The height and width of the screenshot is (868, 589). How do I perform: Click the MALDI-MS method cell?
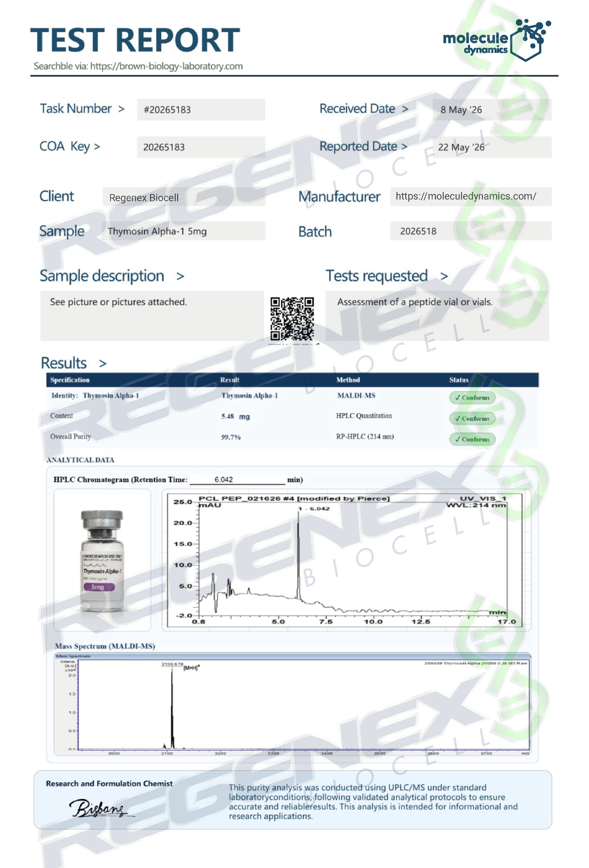(x=356, y=395)
